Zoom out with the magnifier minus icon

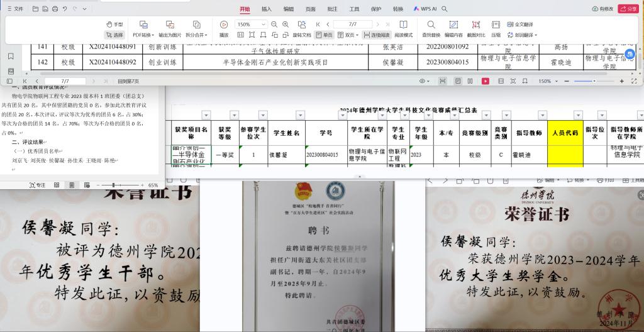click(274, 25)
